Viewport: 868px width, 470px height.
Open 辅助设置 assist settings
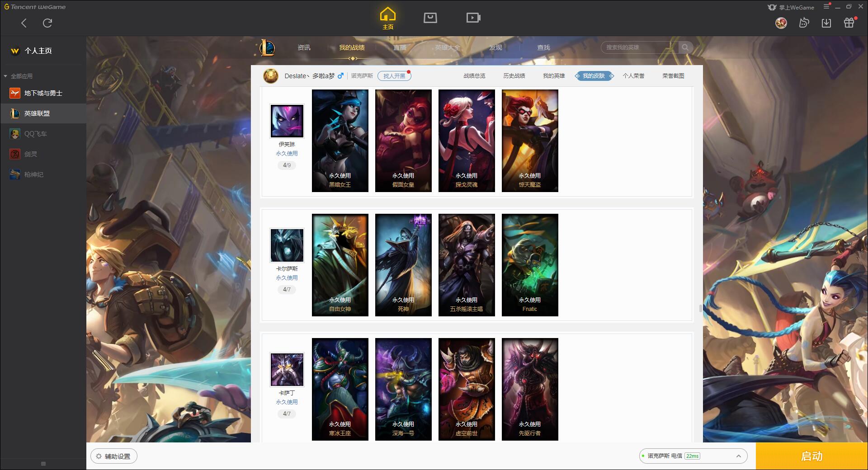coord(114,456)
